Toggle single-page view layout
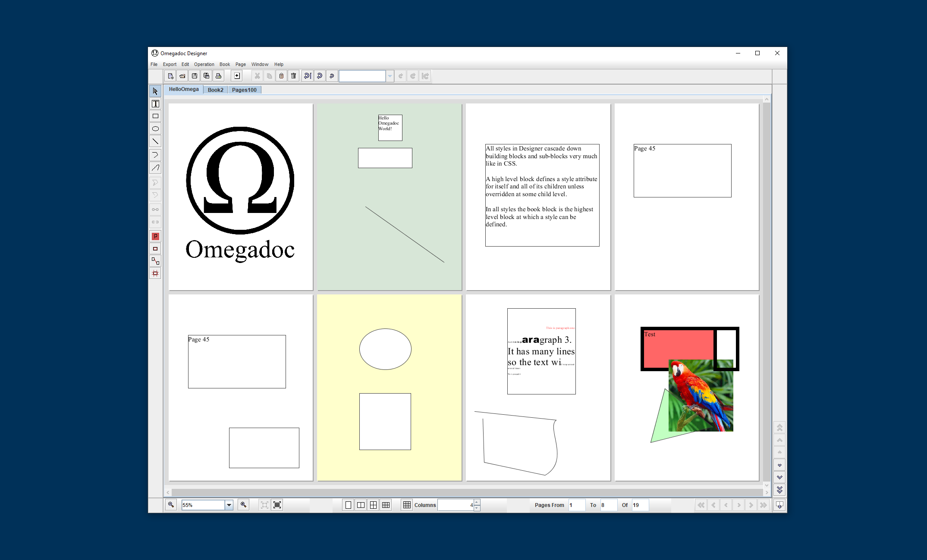Viewport: 927px width, 560px height. [348, 505]
